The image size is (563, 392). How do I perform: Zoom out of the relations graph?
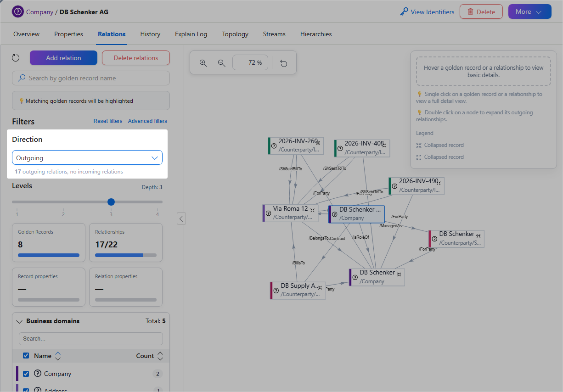tap(222, 63)
